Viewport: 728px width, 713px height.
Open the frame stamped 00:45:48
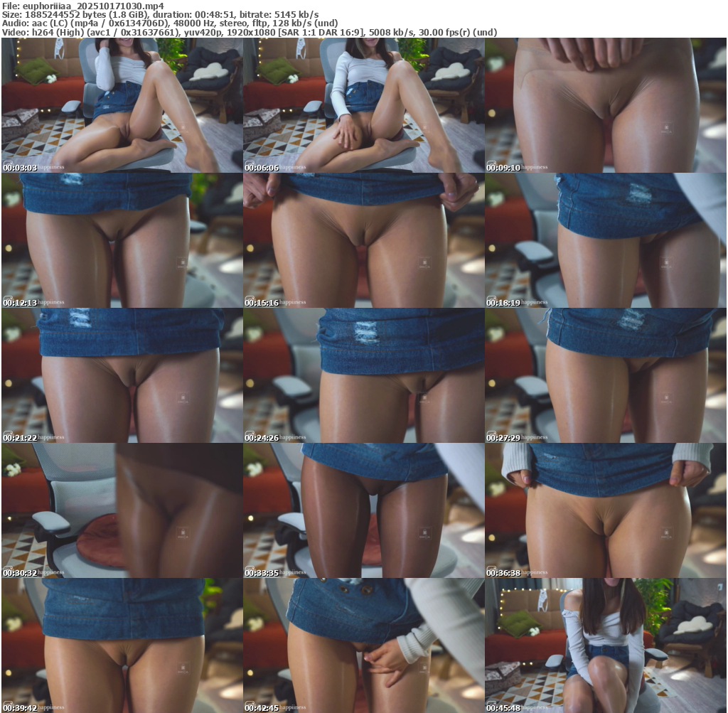pos(606,645)
